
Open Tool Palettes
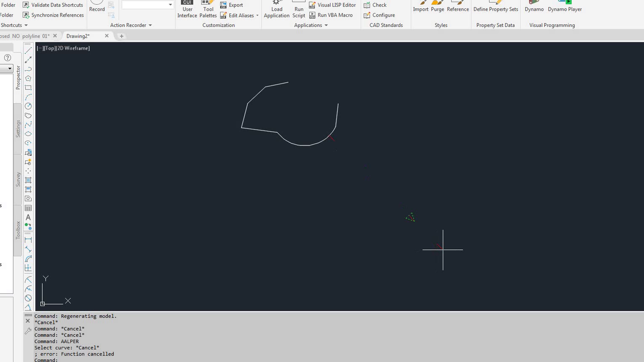click(208, 9)
